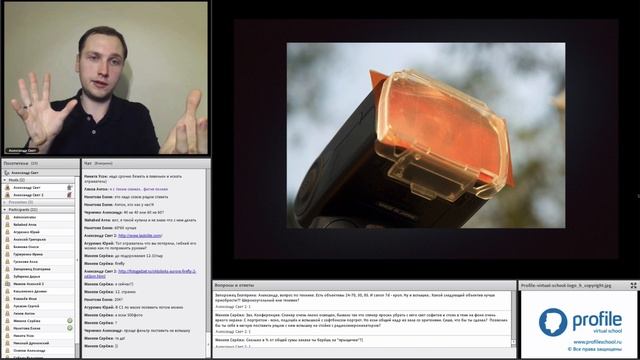Click the Александр Свет name label on webcam

(22, 151)
